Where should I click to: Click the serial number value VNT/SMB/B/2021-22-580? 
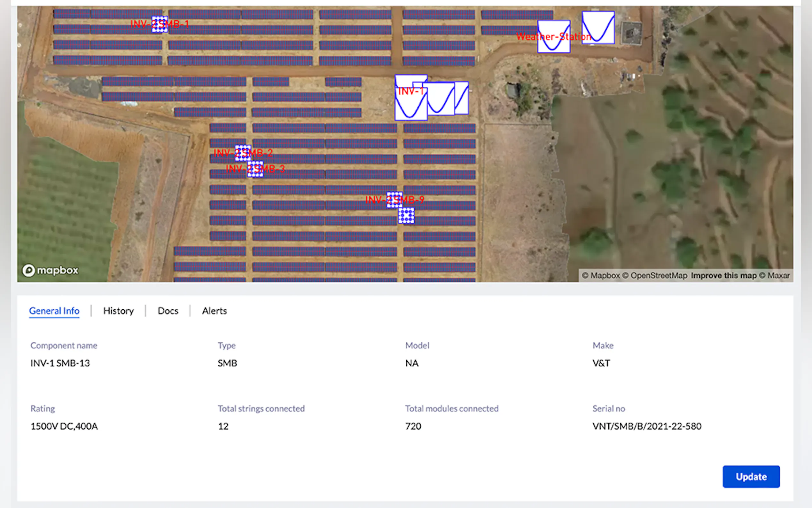647,426
